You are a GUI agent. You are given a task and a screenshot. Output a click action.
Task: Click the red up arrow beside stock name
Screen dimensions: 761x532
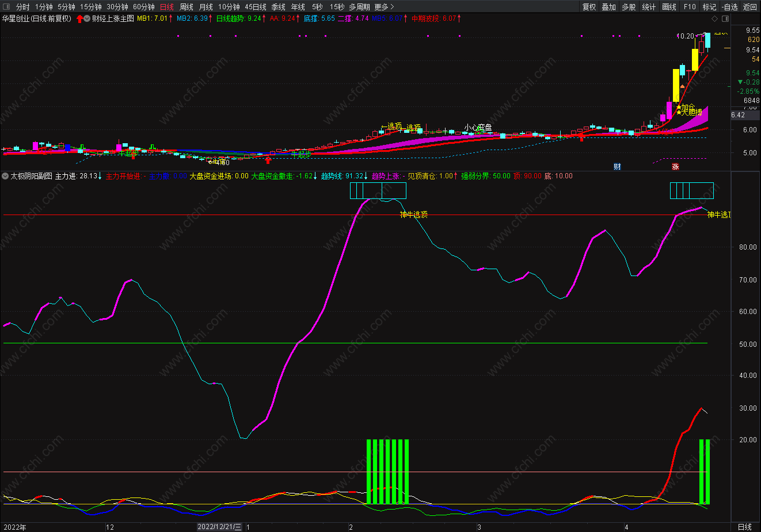click(79, 18)
